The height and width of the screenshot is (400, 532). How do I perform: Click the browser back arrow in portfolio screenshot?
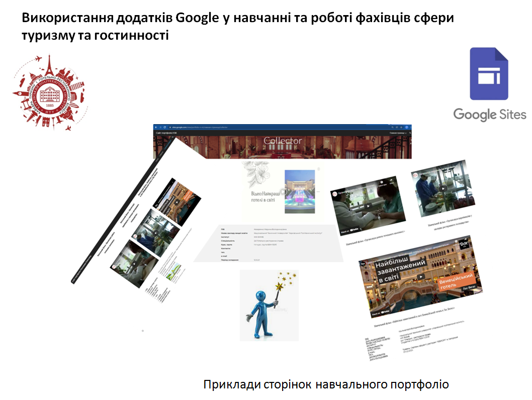(156, 128)
